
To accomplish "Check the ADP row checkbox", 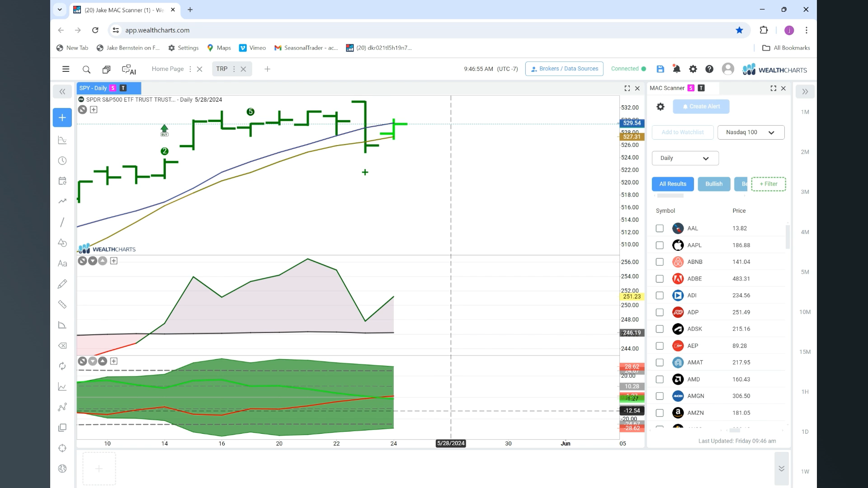I will coord(660,312).
